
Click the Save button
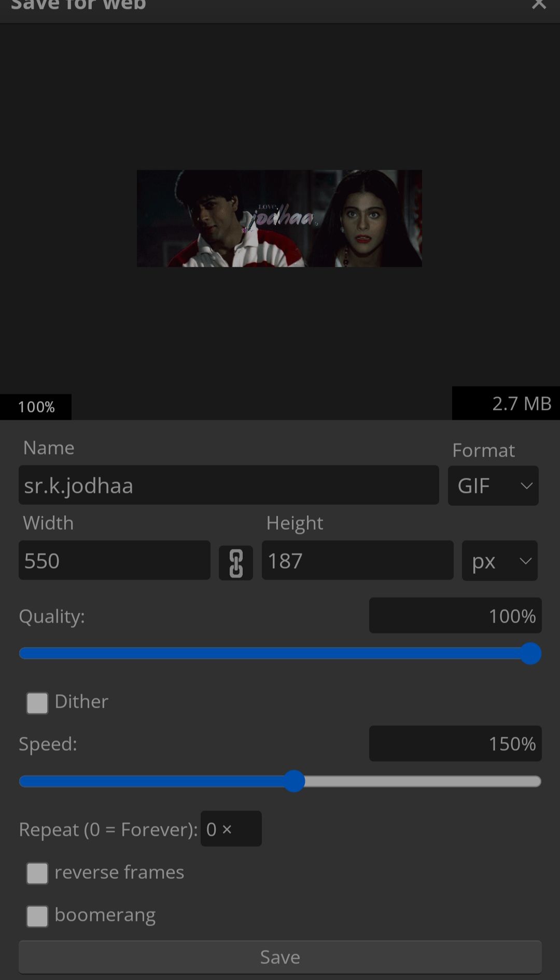[x=280, y=957]
